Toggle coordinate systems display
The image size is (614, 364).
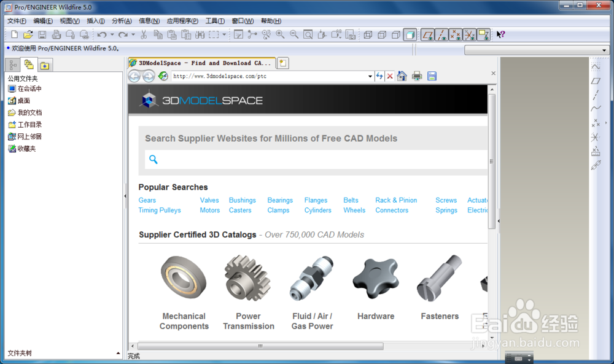pyautogui.click(x=470, y=35)
